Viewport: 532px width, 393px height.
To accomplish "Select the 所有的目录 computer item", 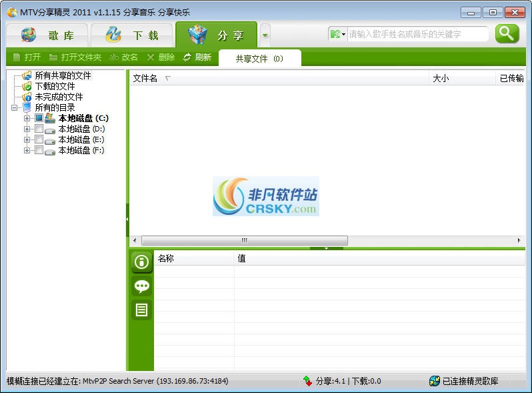I will click(55, 107).
